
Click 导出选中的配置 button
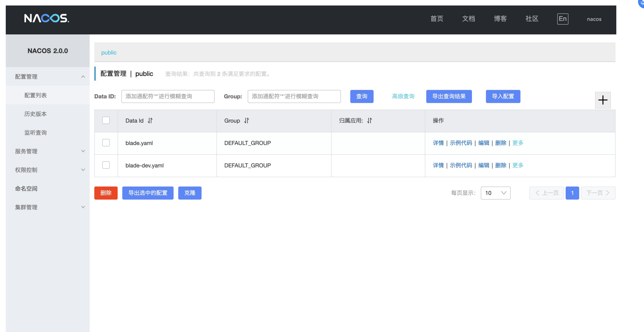point(148,193)
